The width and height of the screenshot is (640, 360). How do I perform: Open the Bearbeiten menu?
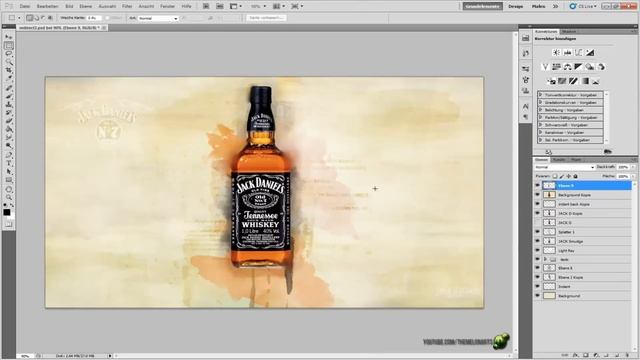point(47,6)
